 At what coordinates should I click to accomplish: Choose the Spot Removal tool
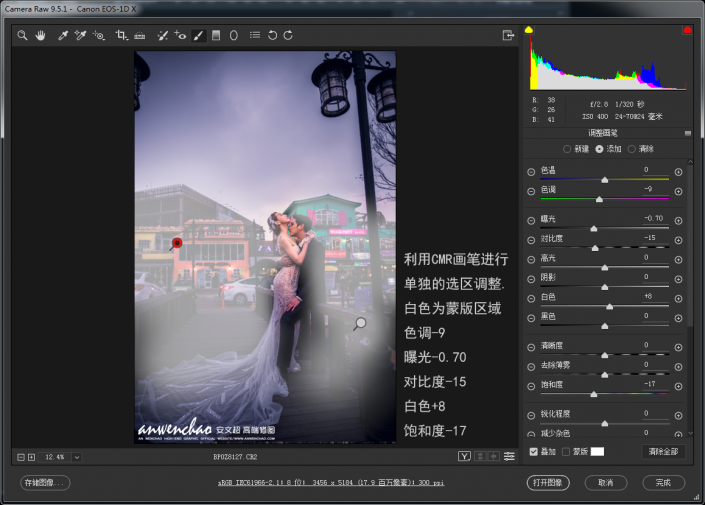tap(162, 35)
